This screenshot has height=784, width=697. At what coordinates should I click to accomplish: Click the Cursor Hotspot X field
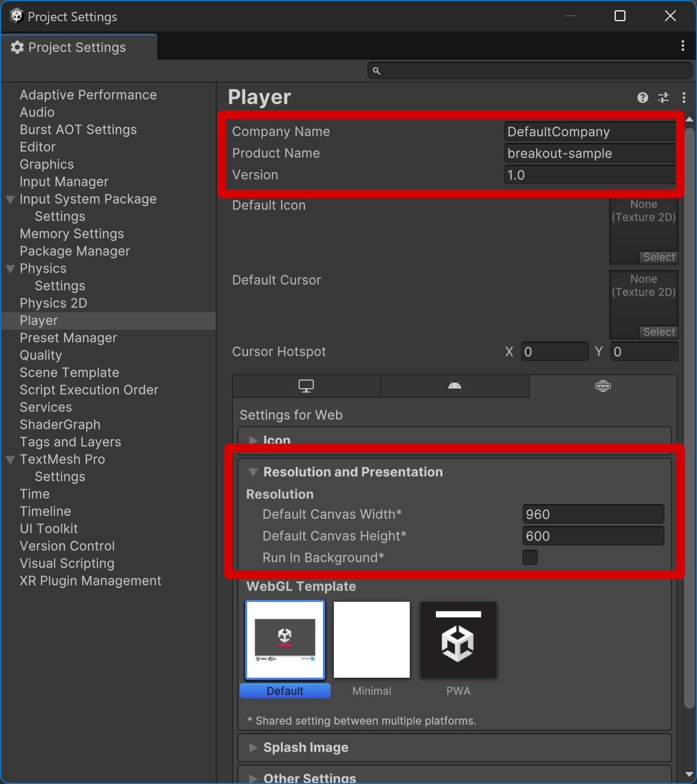[555, 352]
